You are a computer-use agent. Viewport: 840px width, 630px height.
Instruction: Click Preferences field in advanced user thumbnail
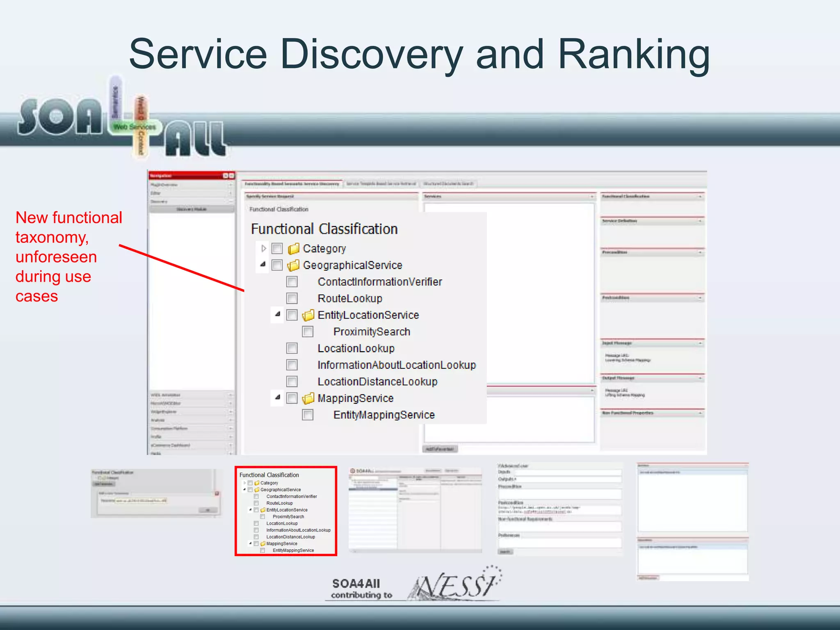(560, 543)
